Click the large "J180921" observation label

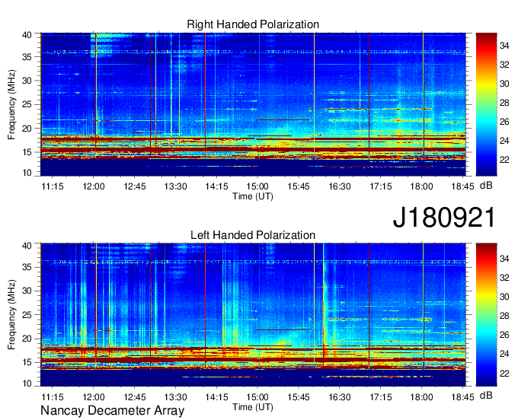tap(444, 217)
